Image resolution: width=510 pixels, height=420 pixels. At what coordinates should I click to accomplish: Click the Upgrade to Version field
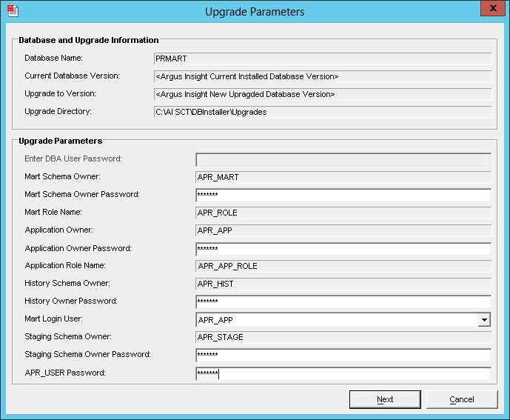323,94
